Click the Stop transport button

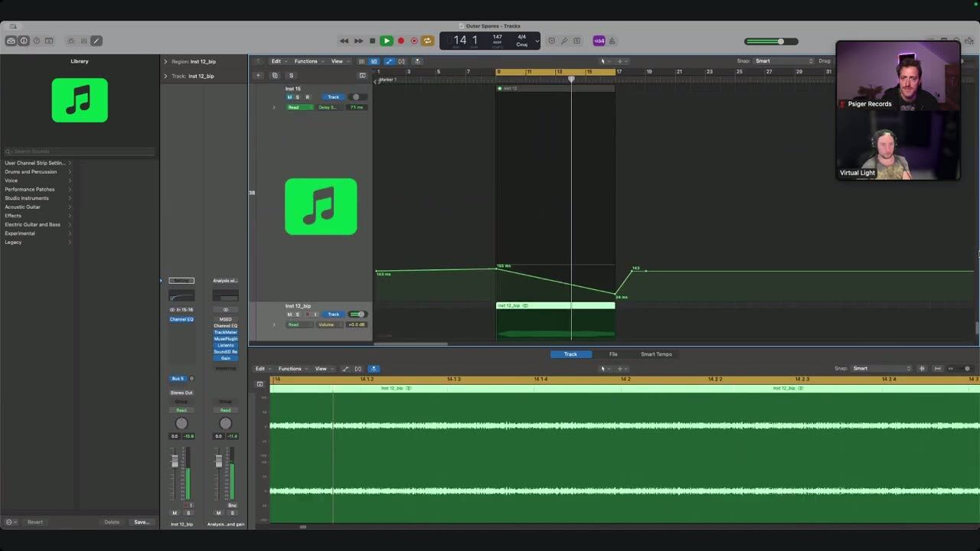(372, 41)
